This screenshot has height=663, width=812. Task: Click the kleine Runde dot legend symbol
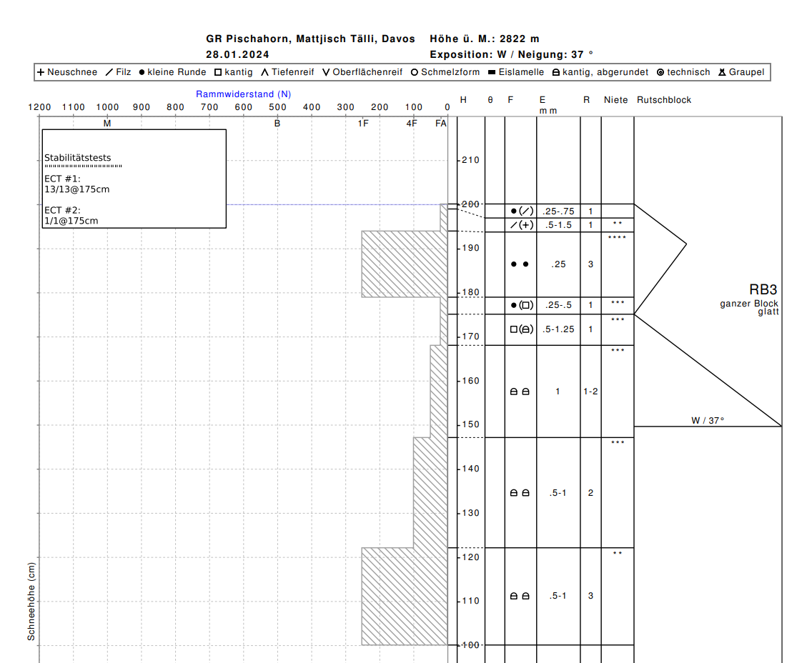tap(142, 72)
